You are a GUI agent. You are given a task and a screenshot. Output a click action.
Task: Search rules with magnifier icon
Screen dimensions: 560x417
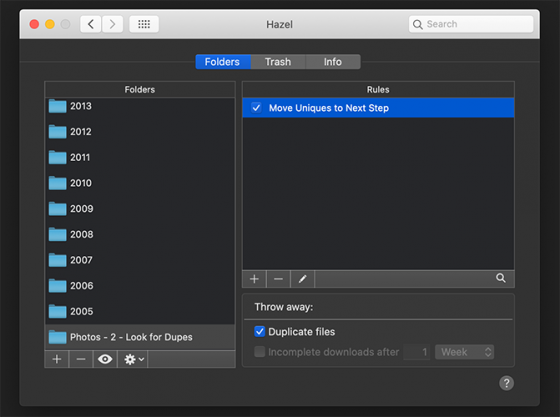coord(501,278)
